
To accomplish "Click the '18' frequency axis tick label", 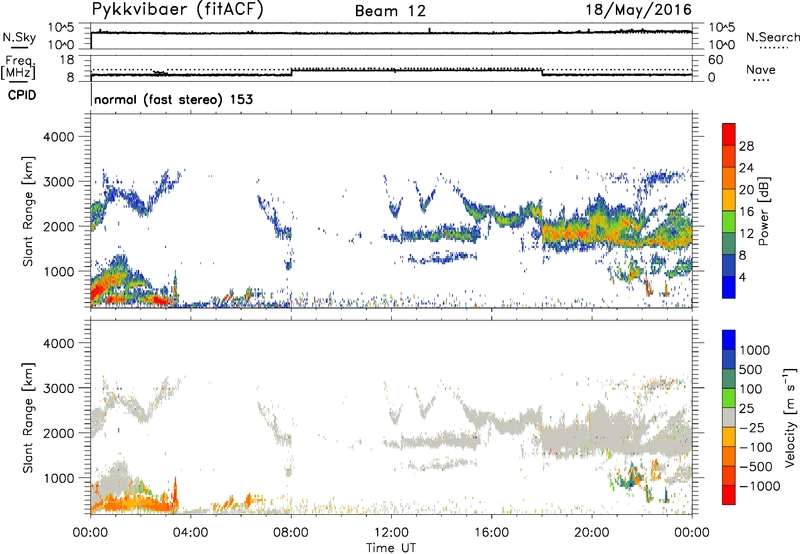I will pos(67,60).
